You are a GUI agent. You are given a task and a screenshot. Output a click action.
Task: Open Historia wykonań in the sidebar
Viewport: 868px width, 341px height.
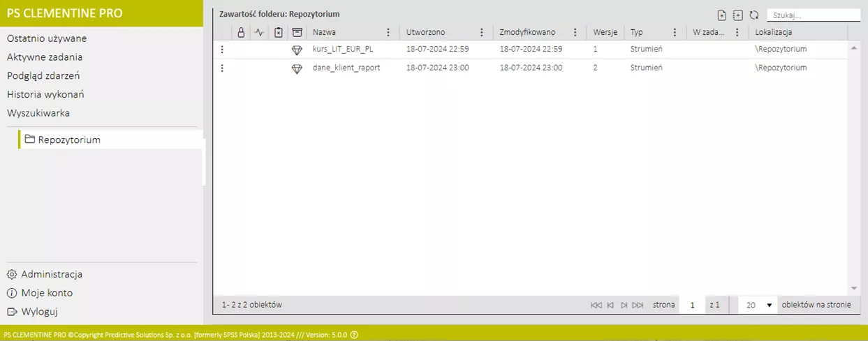tap(45, 94)
